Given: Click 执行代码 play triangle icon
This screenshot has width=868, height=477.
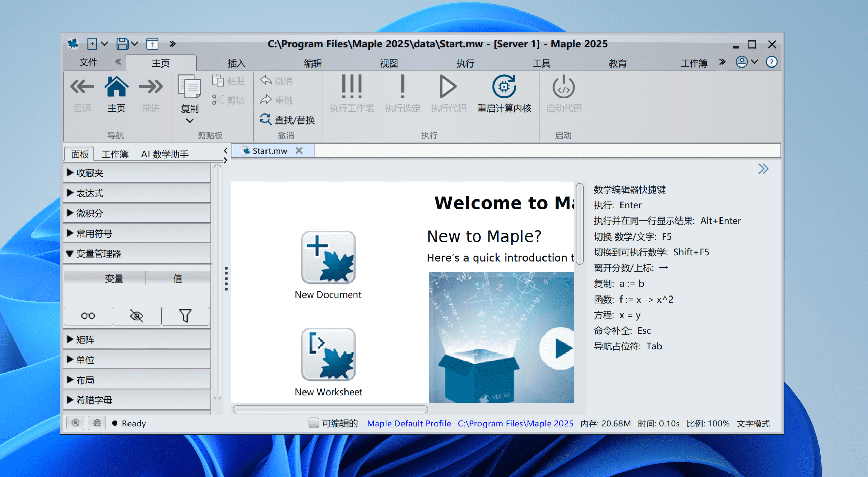Looking at the screenshot, I should pyautogui.click(x=448, y=87).
